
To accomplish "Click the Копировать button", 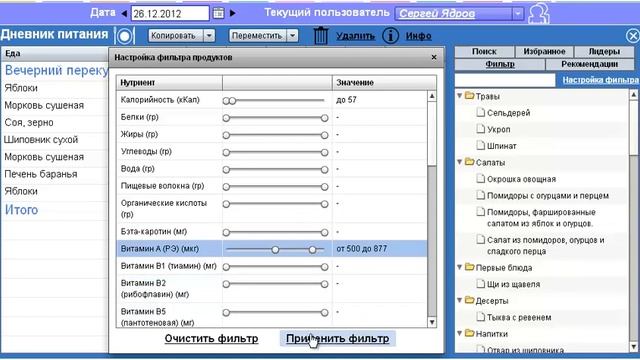I will coord(176,36).
